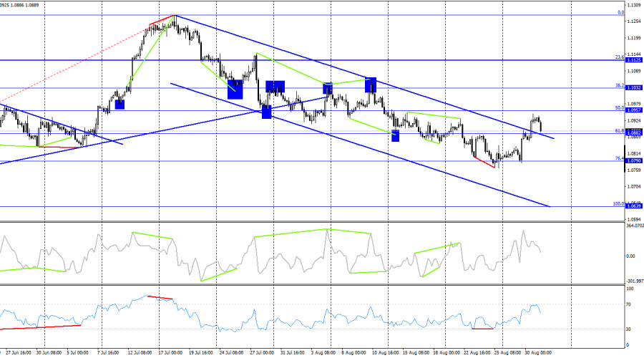Click the 1.0924 value on price axis

pyautogui.click(x=634, y=121)
